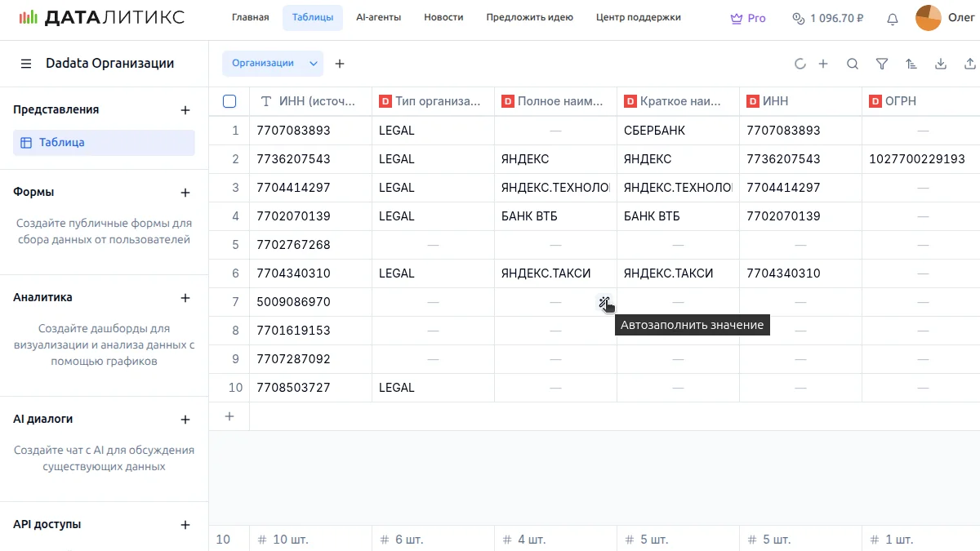This screenshot has height=551, width=980.
Task: Click the refresh table icon
Action: click(x=800, y=64)
